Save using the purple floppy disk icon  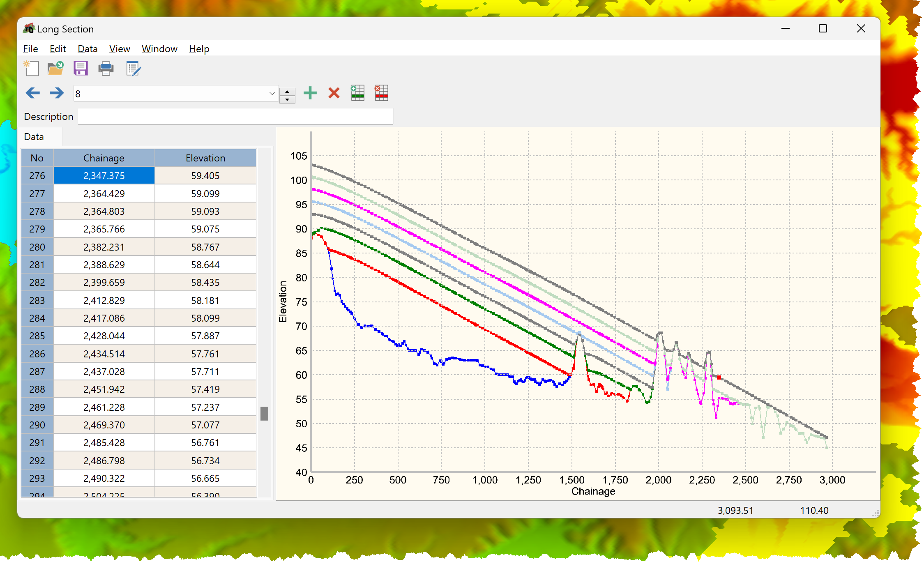[x=81, y=69]
